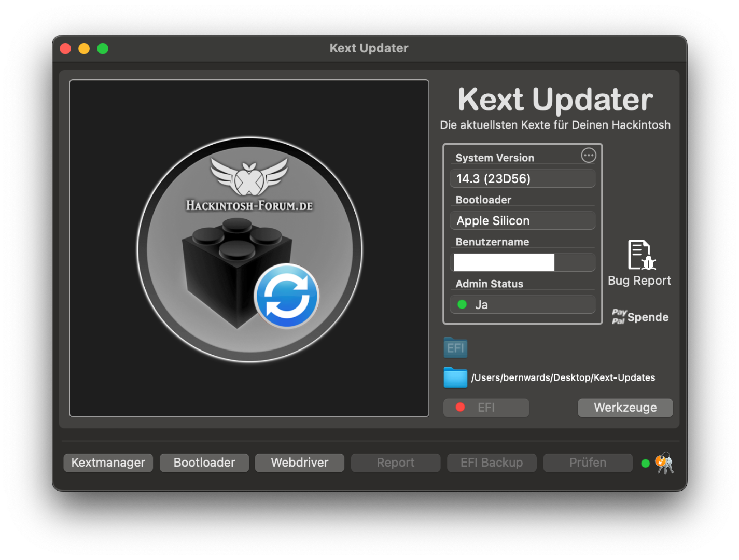Click the Benutzername field

[x=523, y=262]
